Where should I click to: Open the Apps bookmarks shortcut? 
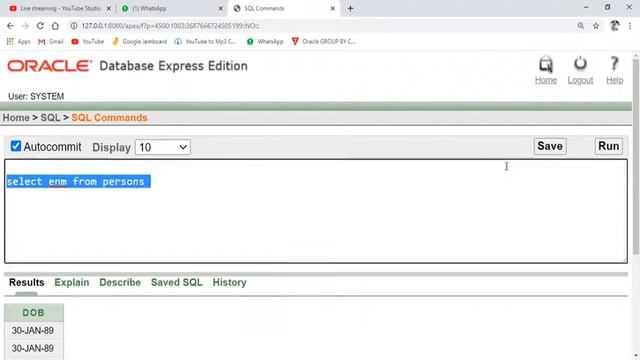coord(18,41)
